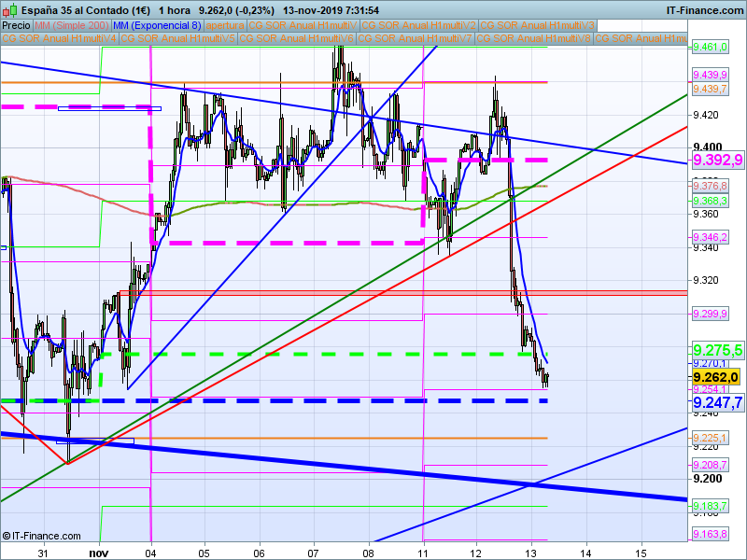Click the green 9.275,5 price label

point(716,349)
